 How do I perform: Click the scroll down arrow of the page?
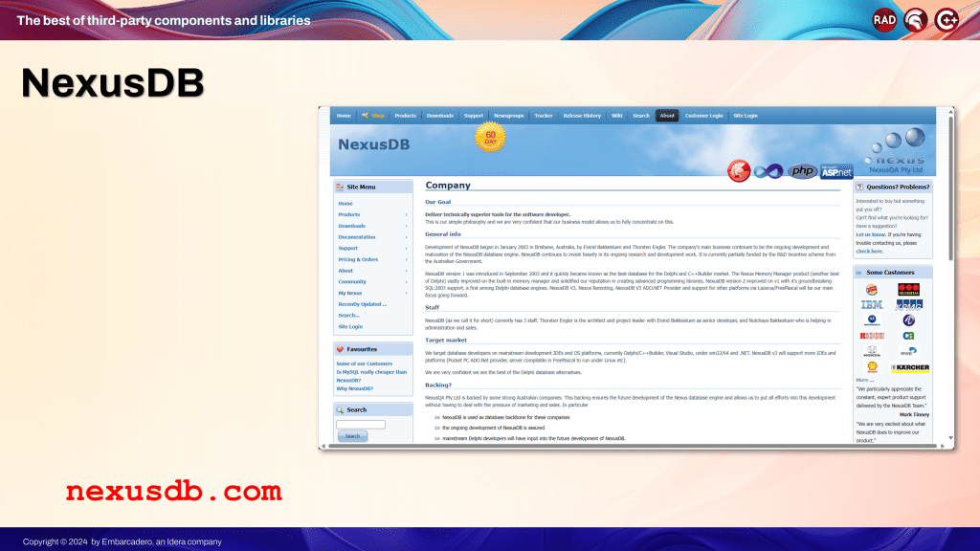click(x=950, y=438)
